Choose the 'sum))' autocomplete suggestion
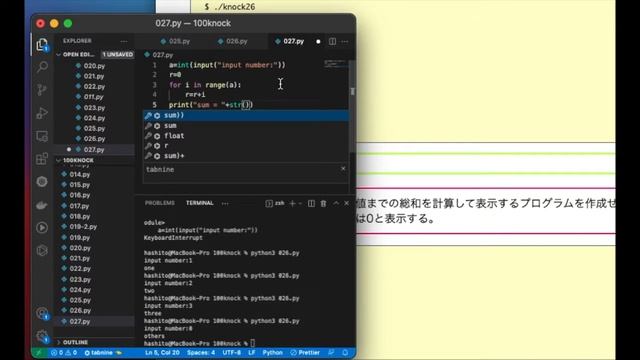Viewport: 640px width, 360px height. 246,116
